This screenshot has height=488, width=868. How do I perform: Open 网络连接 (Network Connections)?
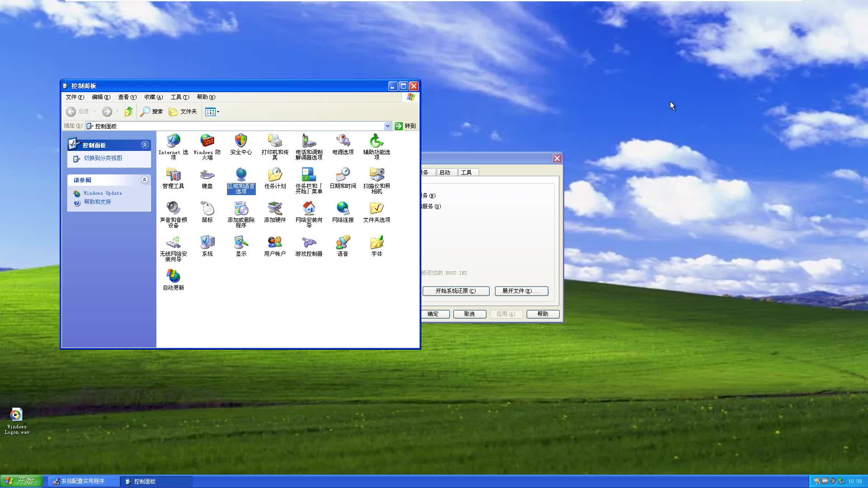click(343, 210)
